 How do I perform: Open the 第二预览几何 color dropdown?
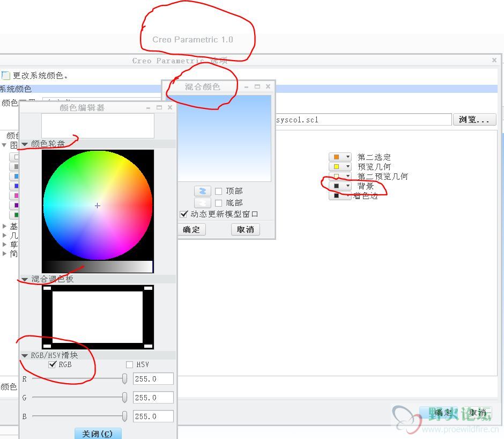[348, 176]
